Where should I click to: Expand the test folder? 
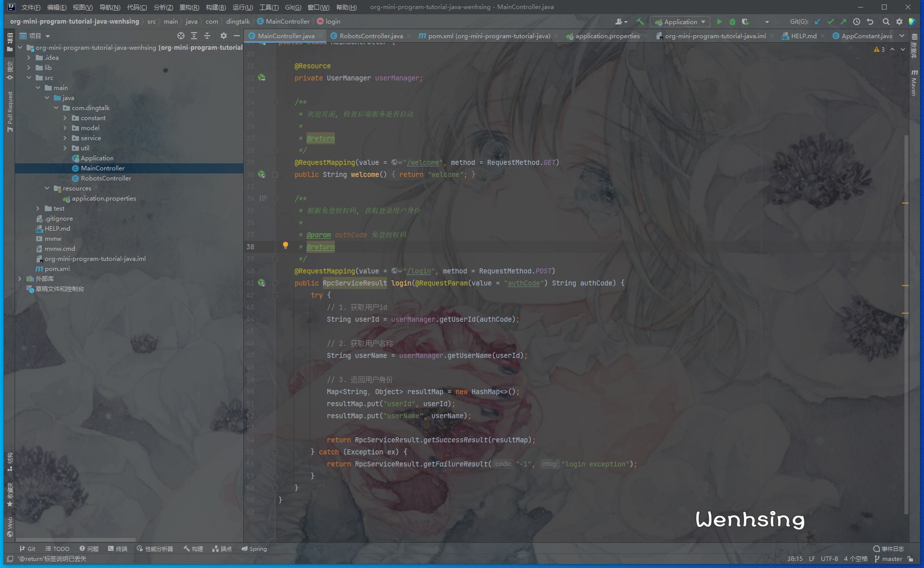tap(38, 209)
